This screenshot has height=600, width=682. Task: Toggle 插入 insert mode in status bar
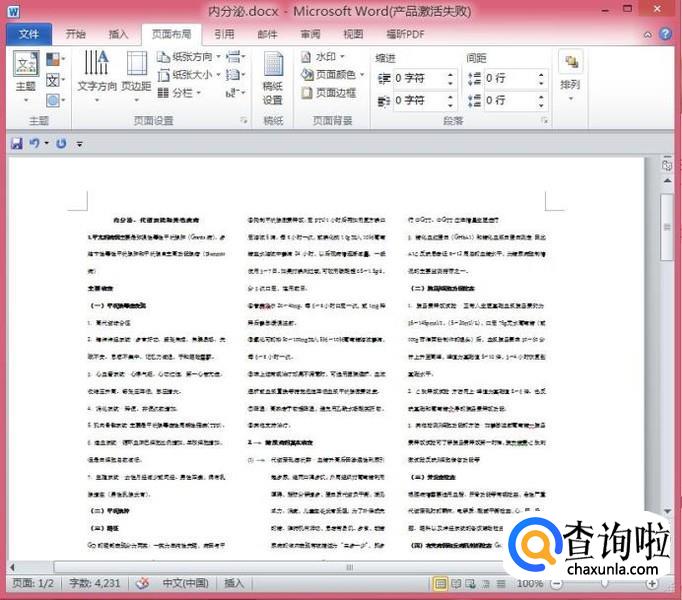pyautogui.click(x=234, y=583)
